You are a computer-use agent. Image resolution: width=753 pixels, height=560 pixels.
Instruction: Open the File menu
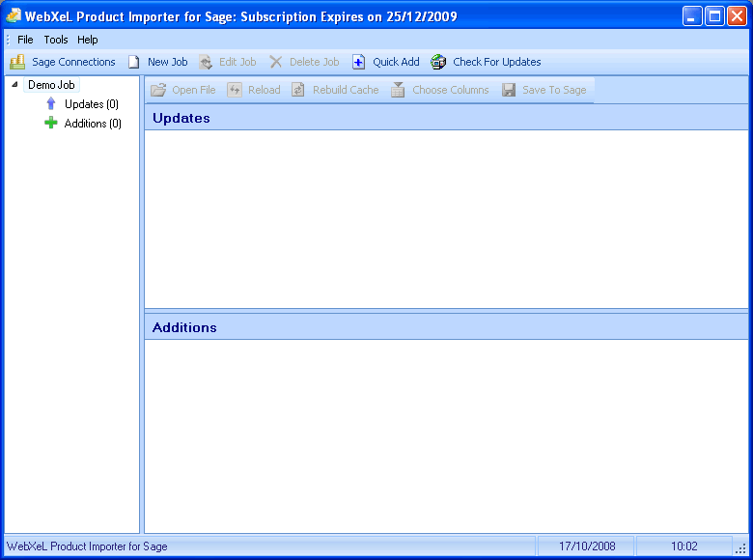(x=25, y=40)
